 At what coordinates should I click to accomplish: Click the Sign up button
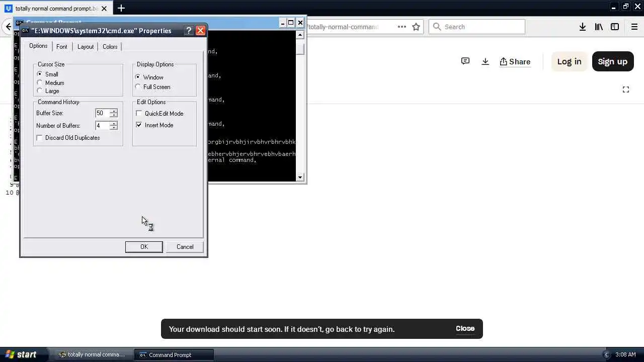pyautogui.click(x=612, y=61)
